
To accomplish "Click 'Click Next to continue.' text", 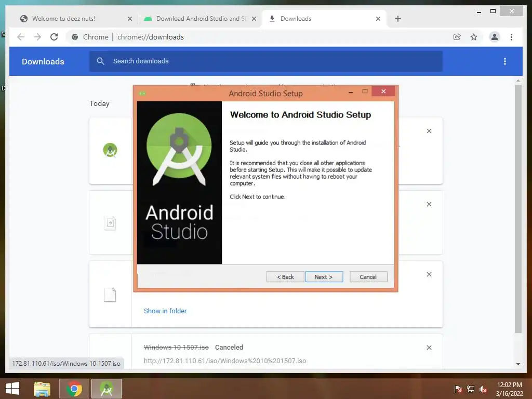I will [258, 197].
